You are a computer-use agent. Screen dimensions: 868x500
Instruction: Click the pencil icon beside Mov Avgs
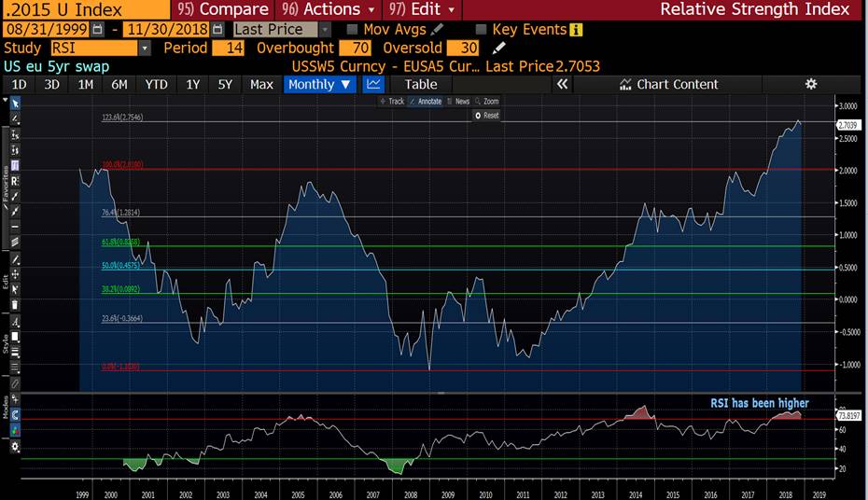point(437,30)
